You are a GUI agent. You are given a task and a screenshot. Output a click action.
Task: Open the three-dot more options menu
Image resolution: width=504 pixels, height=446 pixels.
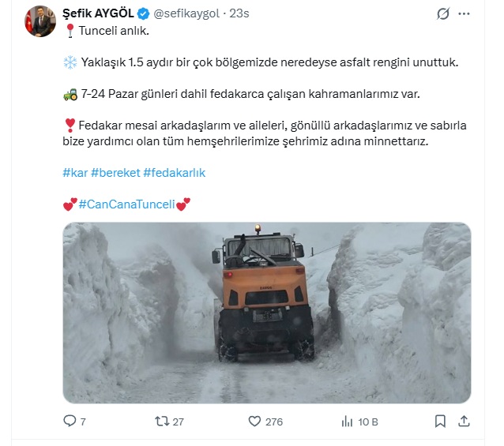click(x=464, y=13)
